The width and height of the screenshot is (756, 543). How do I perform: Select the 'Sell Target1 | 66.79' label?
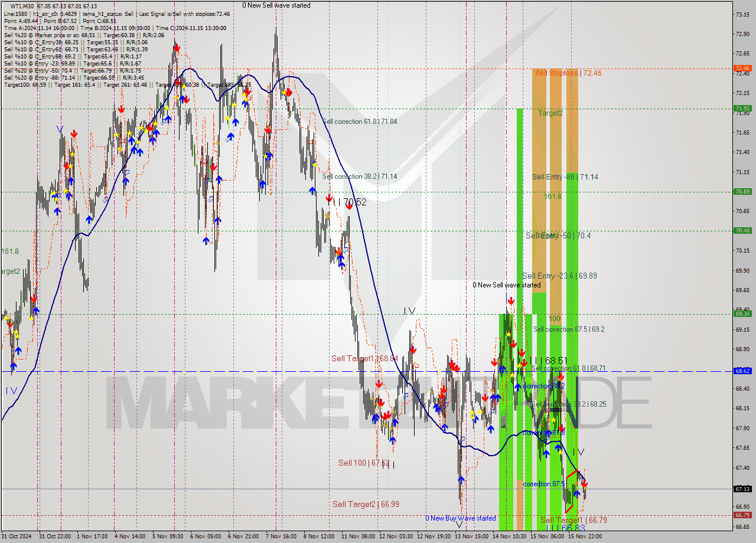pyautogui.click(x=573, y=520)
